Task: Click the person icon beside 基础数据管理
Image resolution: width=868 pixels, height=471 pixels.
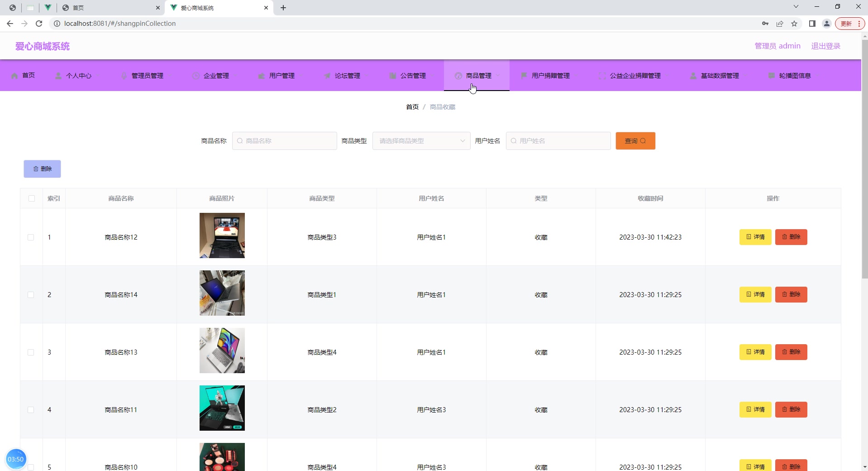Action: pos(693,76)
